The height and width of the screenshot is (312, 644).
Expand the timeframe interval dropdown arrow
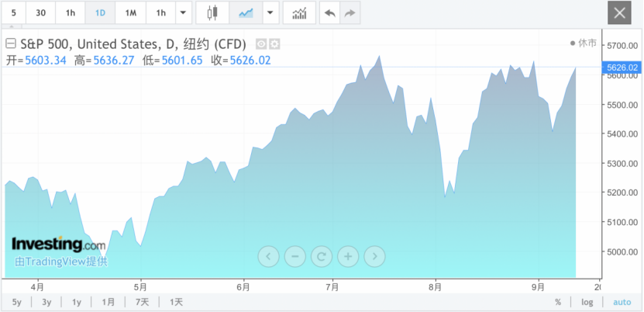pos(183,13)
